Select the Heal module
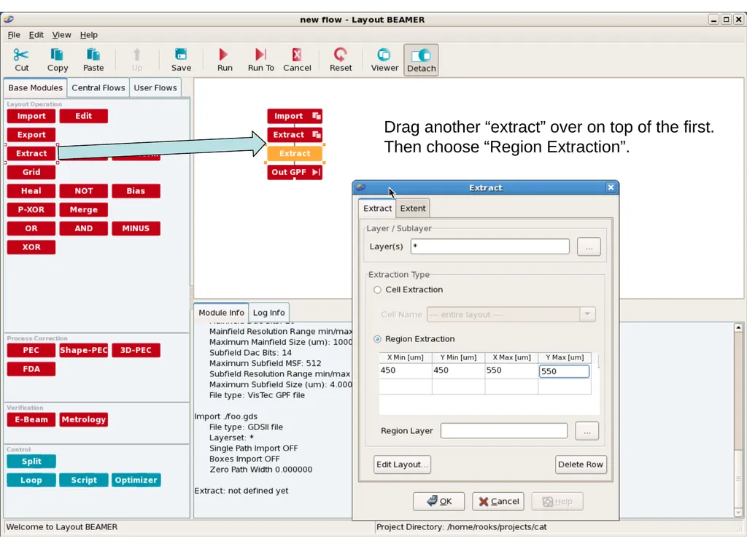 pyautogui.click(x=31, y=191)
